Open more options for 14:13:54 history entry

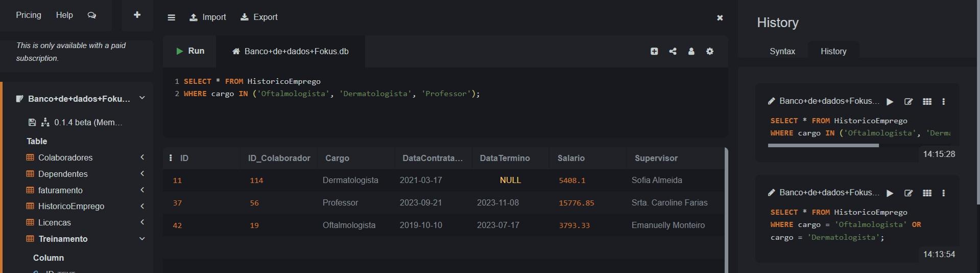[x=944, y=193]
